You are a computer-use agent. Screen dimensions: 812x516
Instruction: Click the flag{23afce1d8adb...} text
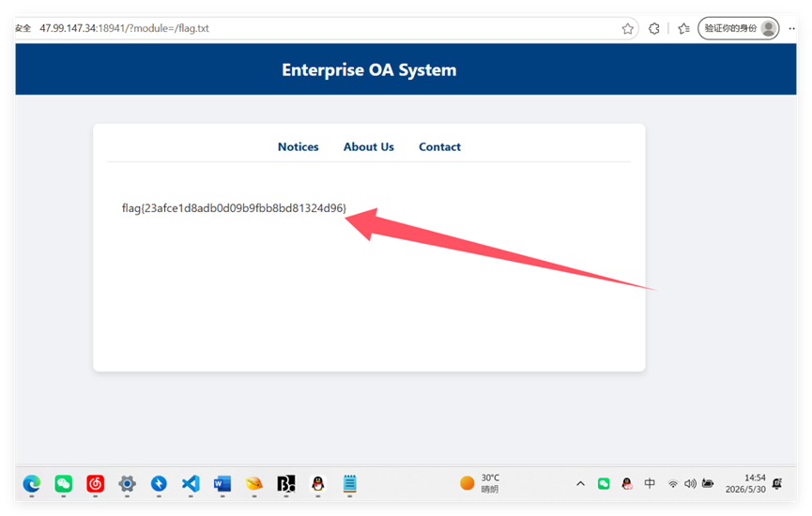[234, 208]
